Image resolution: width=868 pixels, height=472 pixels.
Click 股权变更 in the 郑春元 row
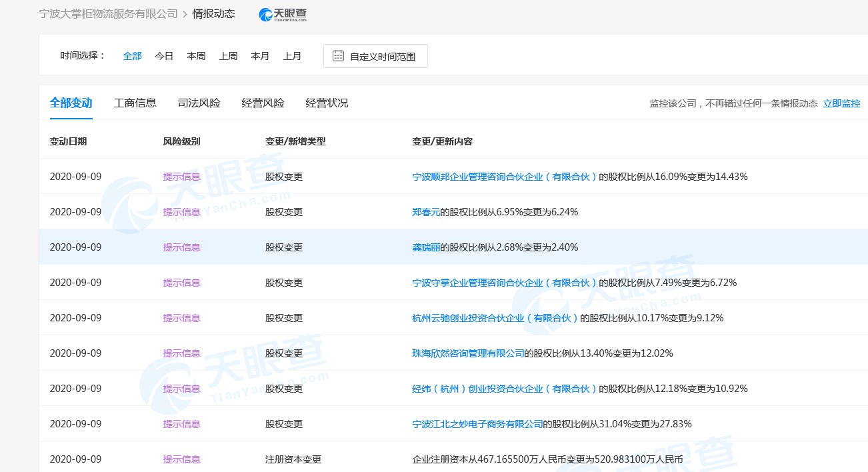click(284, 212)
